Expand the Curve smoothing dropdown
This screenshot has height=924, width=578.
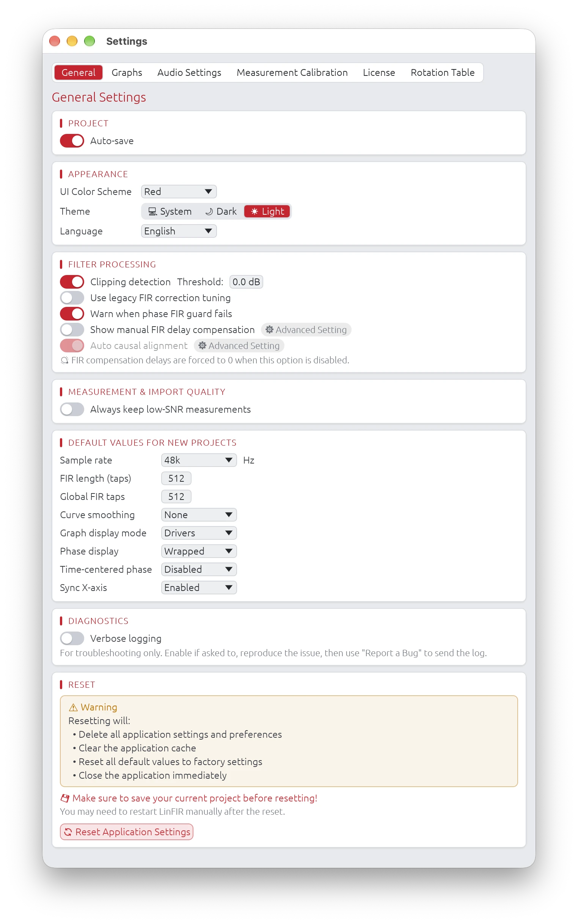199,515
